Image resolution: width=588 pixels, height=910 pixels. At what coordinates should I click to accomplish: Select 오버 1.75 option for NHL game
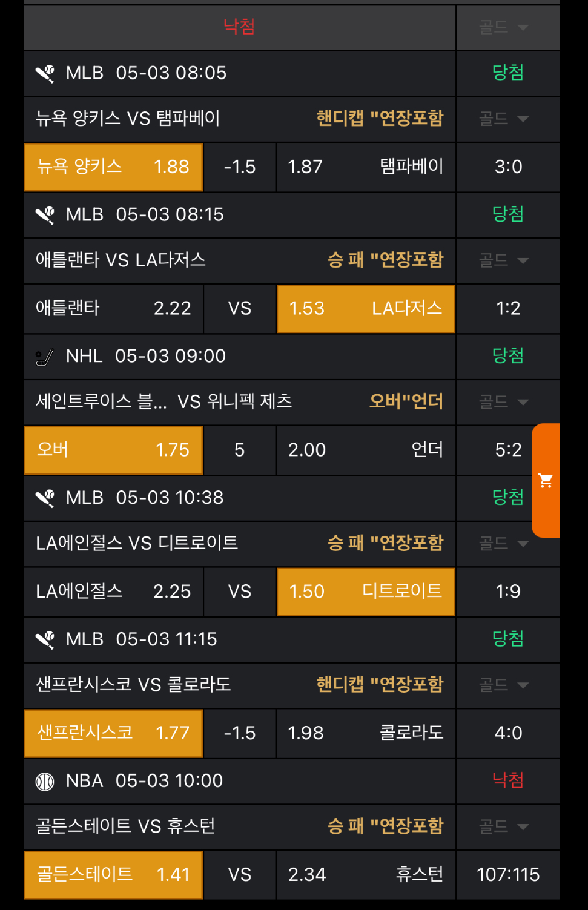(x=113, y=450)
